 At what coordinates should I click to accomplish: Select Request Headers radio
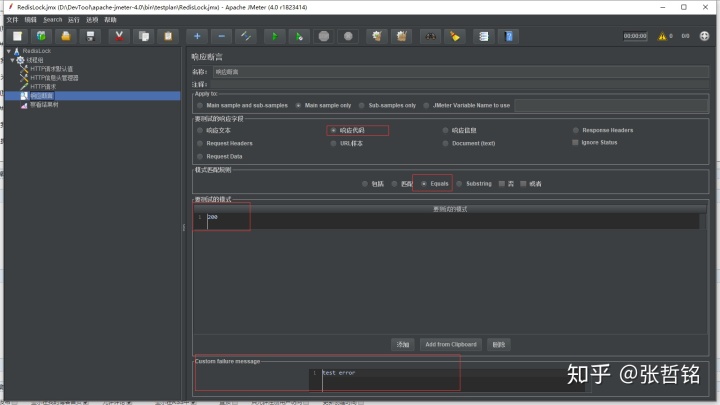(x=225, y=143)
